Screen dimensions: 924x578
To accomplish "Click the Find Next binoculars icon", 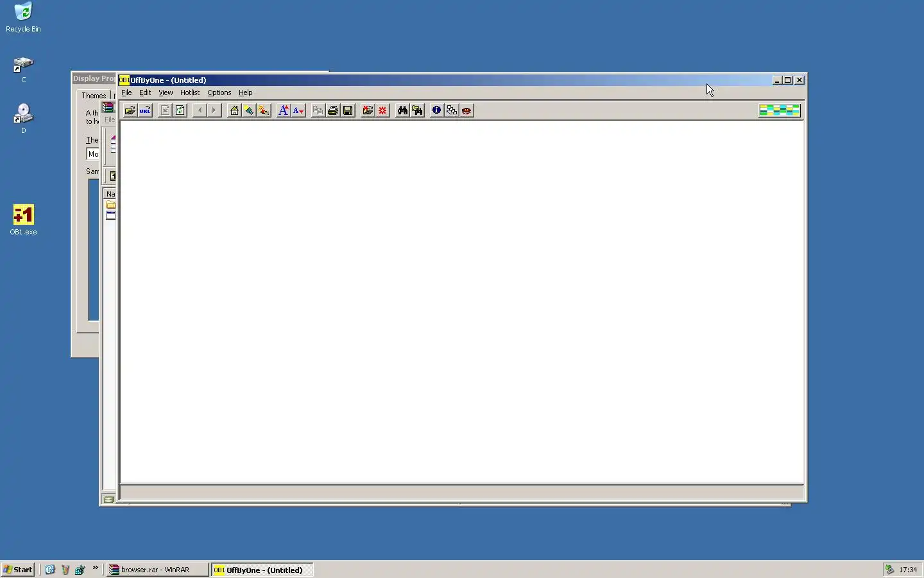I will [418, 110].
